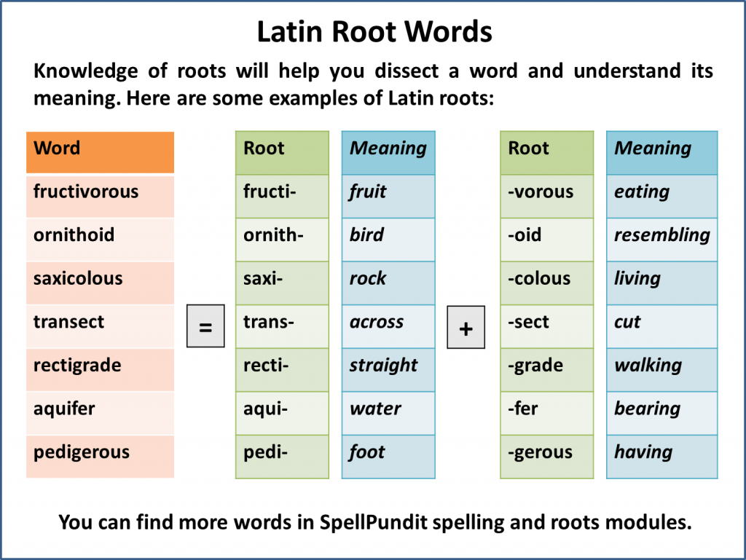
Task: Select the orange 'Word' column header
Action: tap(100, 152)
